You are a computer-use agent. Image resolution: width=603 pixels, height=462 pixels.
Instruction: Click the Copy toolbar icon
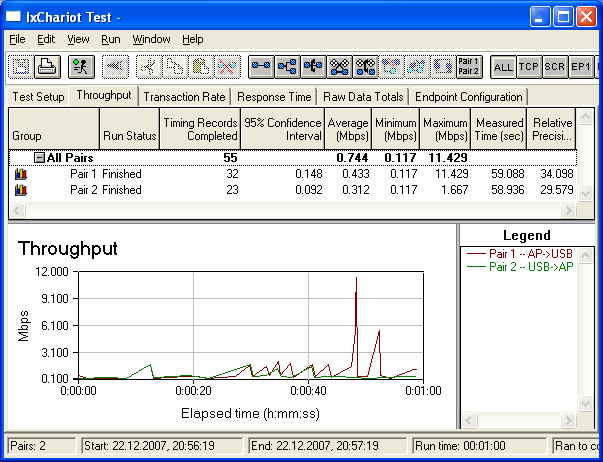pos(175,67)
